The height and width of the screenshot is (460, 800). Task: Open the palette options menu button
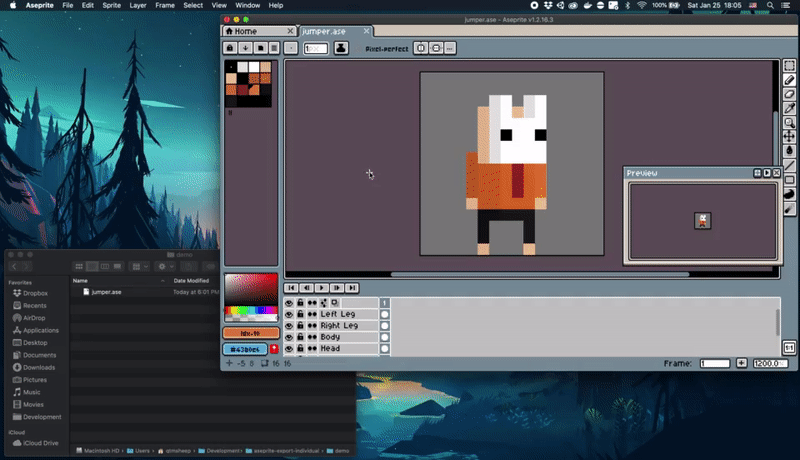click(x=274, y=48)
